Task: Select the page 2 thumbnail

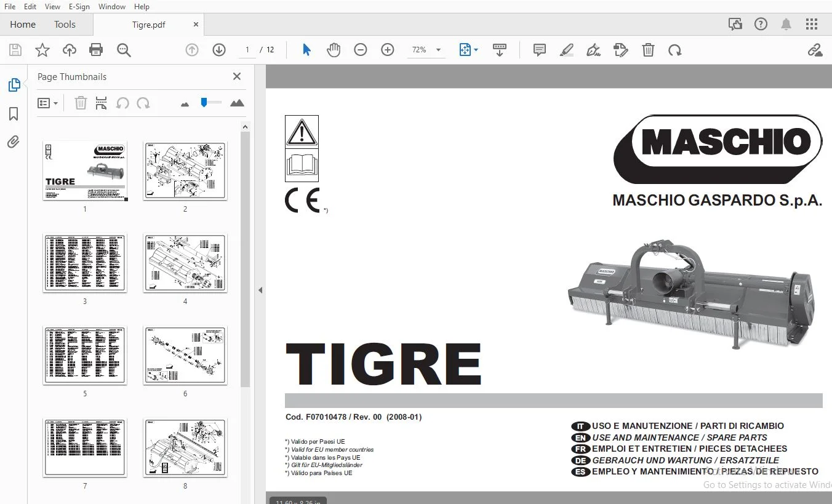Action: pyautogui.click(x=185, y=170)
